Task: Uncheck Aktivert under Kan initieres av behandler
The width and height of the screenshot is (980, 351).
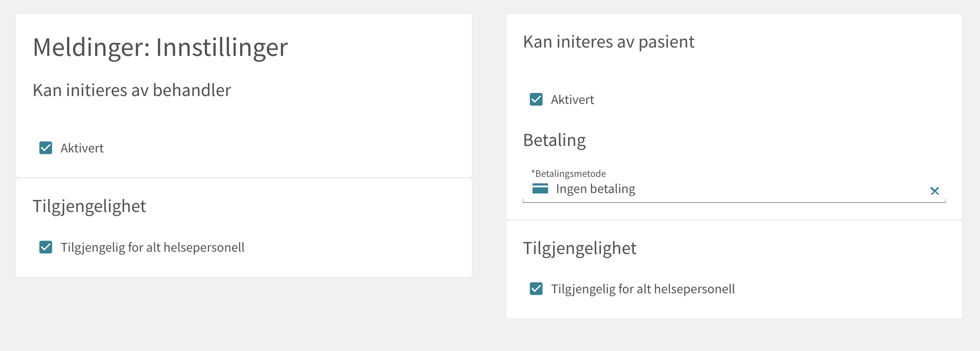Action: tap(46, 148)
